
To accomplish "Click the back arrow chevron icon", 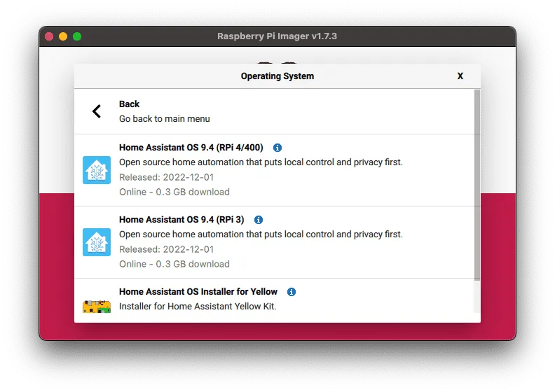I will pyautogui.click(x=97, y=111).
